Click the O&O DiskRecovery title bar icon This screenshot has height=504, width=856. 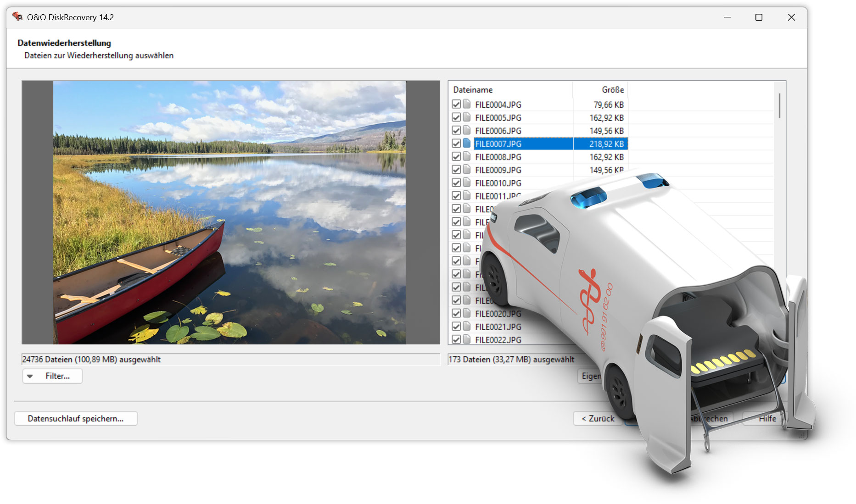tap(17, 17)
